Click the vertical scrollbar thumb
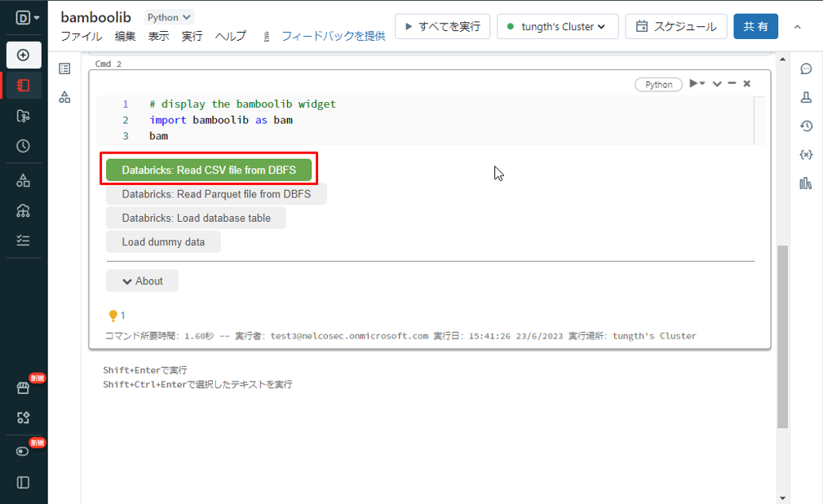Screen dimensions: 823x504 (x=782, y=337)
